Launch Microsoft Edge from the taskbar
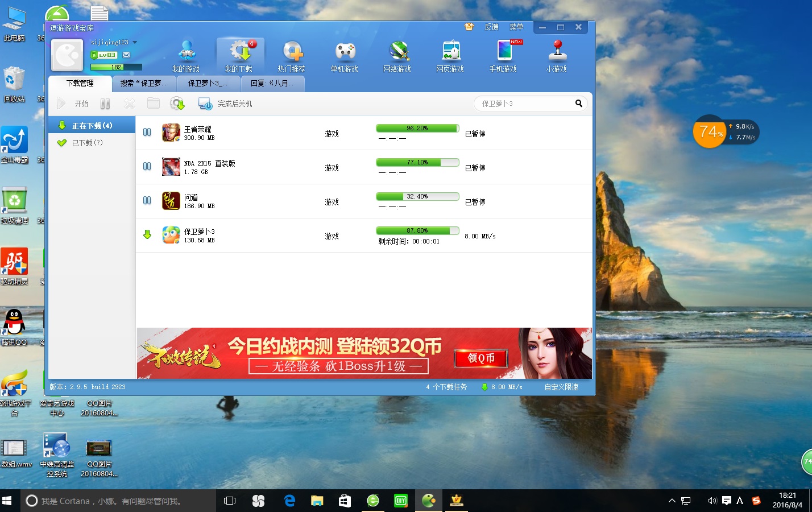The width and height of the screenshot is (812, 512). pyautogui.click(x=289, y=501)
